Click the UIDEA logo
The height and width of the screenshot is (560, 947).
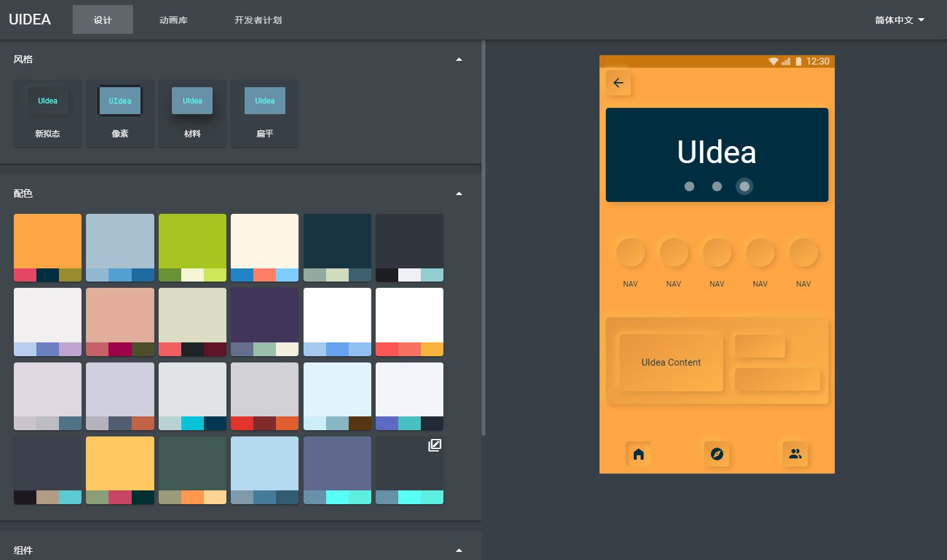click(x=29, y=19)
